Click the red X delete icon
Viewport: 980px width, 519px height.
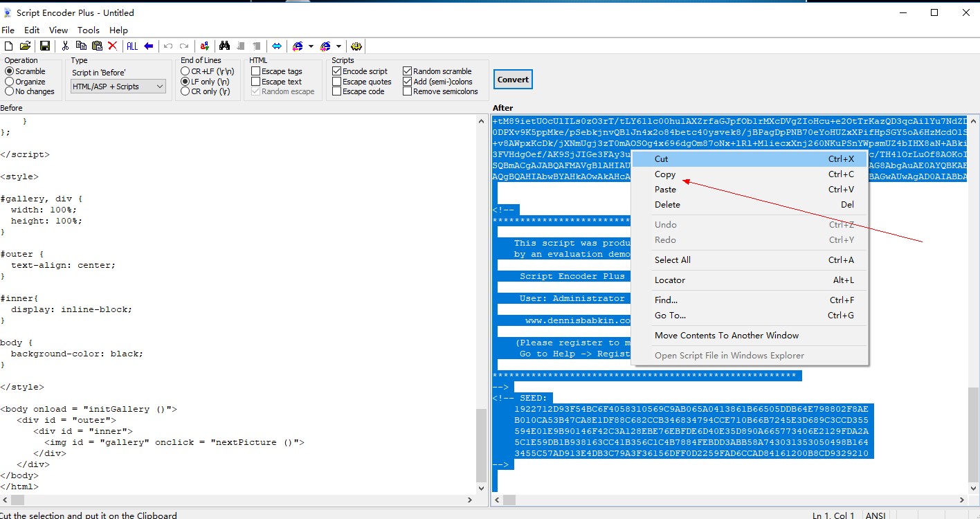[x=112, y=46]
